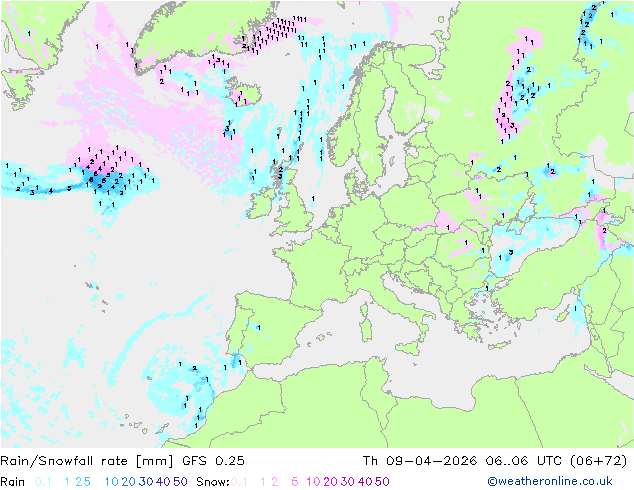Click the snow legend value 50
The height and width of the screenshot is (490, 634).
[382, 482]
